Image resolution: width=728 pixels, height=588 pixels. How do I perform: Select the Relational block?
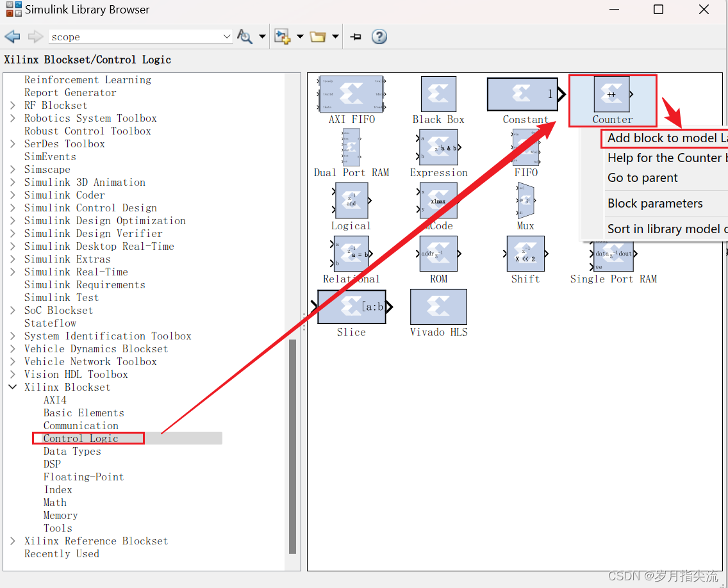click(x=351, y=254)
